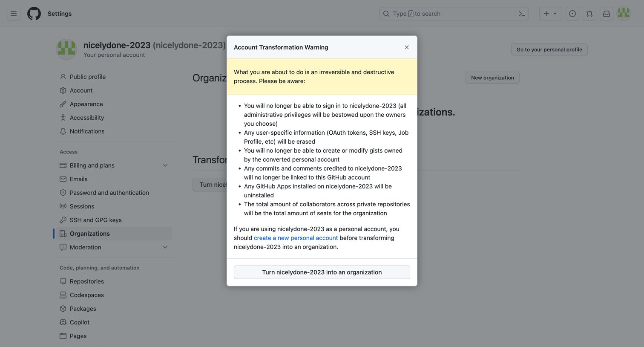The image size is (644, 347).
Task: Open Codespaces settings
Action: 114,295
